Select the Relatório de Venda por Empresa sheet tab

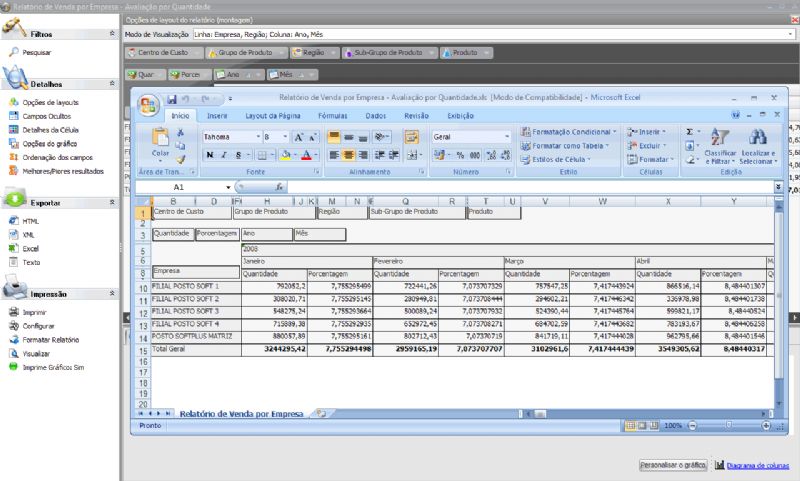pos(241,414)
